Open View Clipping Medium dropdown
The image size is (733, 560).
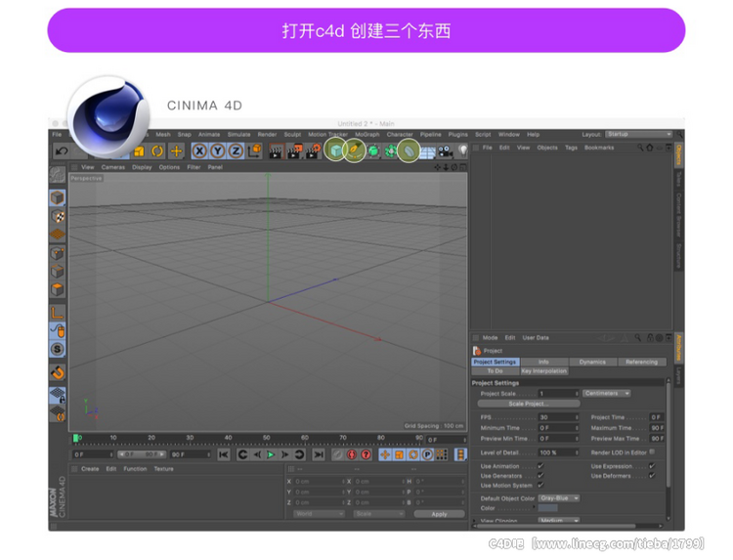[x=559, y=520]
